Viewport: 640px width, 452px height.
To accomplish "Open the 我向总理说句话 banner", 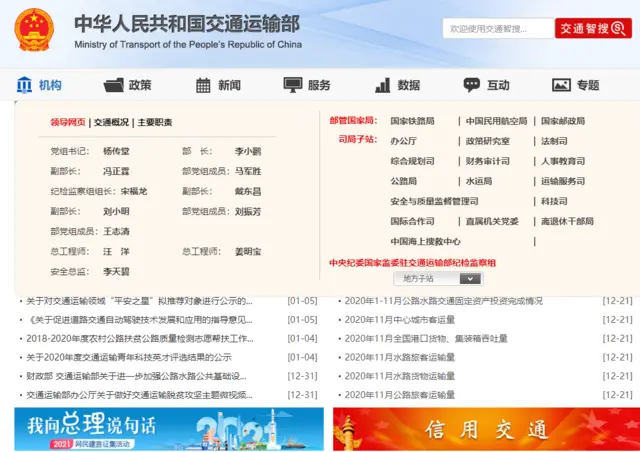I will (x=169, y=429).
